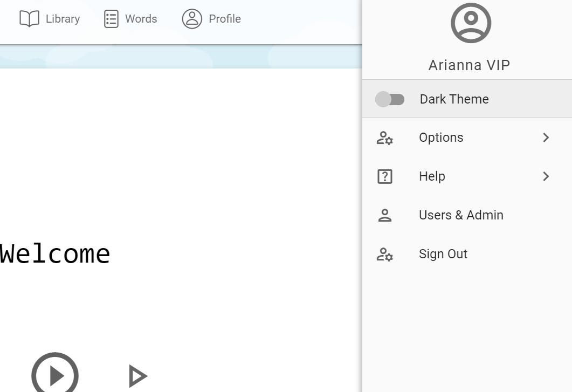This screenshot has width=572, height=392.
Task: Click the Help question mark icon
Action: (384, 177)
